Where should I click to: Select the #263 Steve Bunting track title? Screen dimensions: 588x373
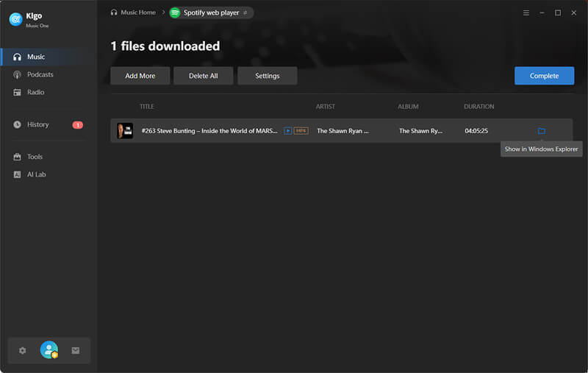tap(209, 131)
